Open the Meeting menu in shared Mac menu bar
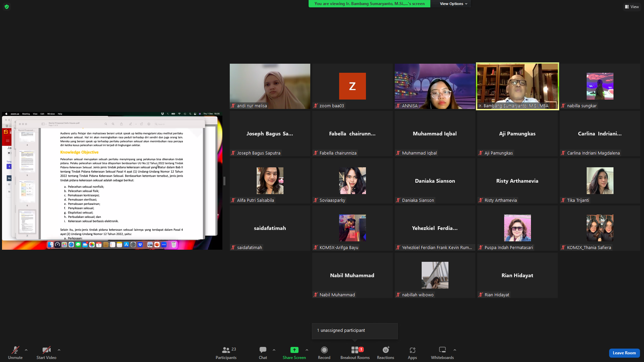Viewport: 644px width, 362px height. click(x=26, y=114)
